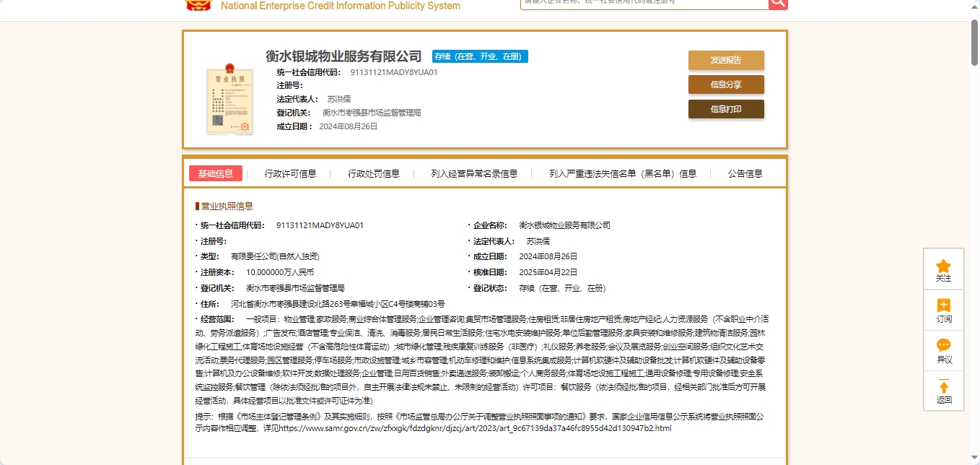Image resolution: width=980 pixels, height=465 pixels.
Task: Switch to the 公告信息 tab
Action: (x=745, y=173)
